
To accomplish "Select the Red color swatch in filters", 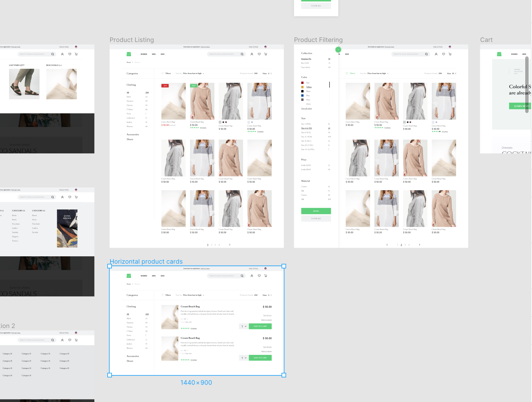I will (x=302, y=82).
